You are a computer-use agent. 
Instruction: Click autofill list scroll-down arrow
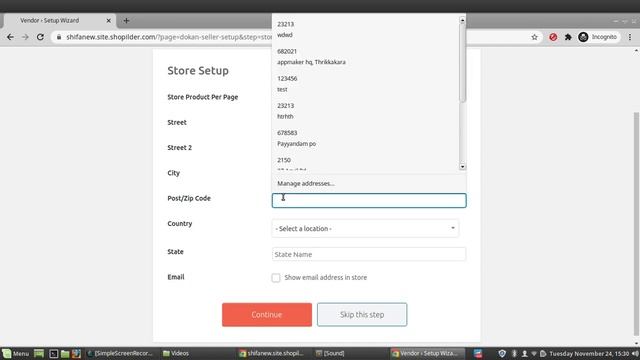point(462,167)
